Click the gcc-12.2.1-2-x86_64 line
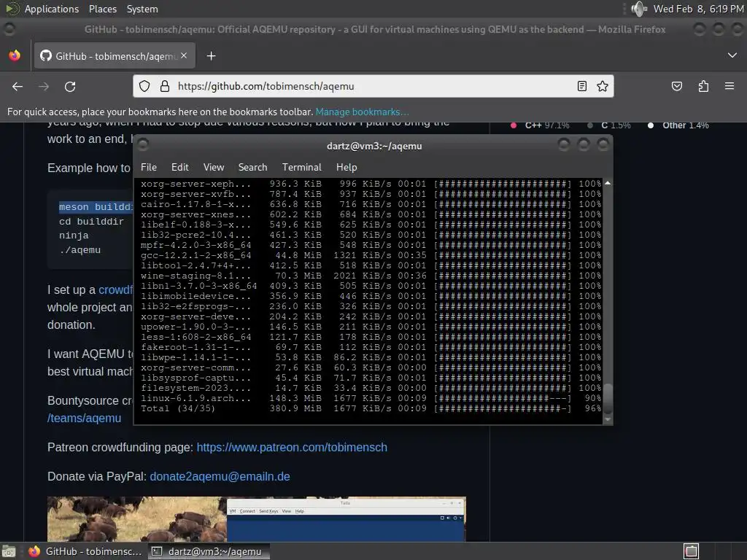This screenshot has width=747, height=560. pyautogui.click(x=371, y=255)
